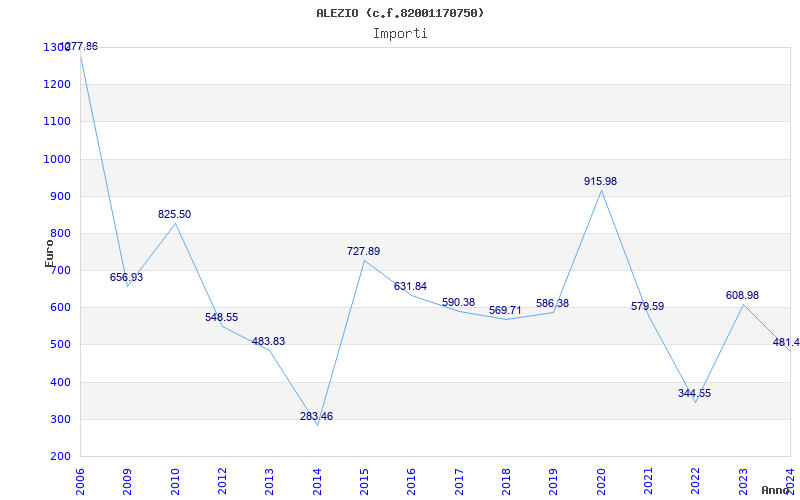The height and width of the screenshot is (500, 800).
Task: Select year 2020 on the x-axis
Action: pos(601,480)
